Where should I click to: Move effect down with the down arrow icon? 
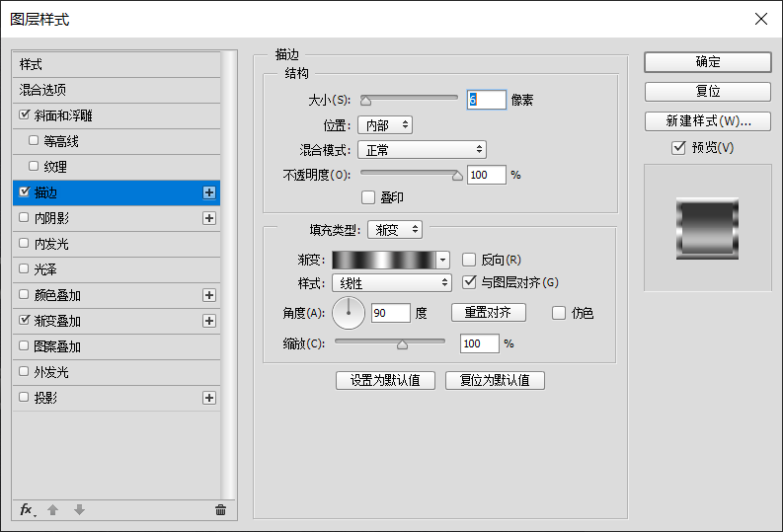pos(79,509)
